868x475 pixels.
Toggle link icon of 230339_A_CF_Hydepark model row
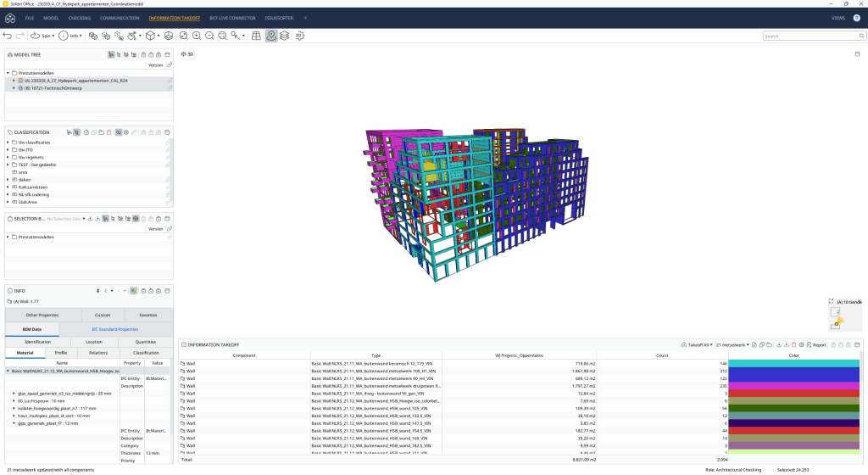170,81
